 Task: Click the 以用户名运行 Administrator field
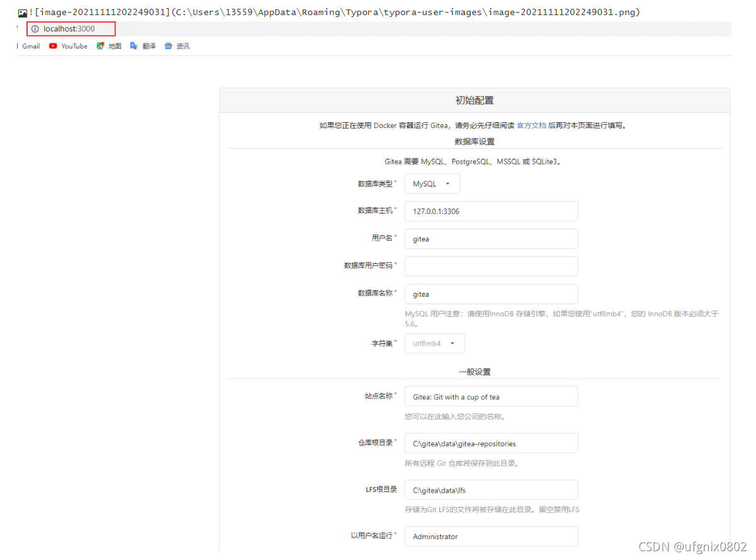[x=491, y=536]
